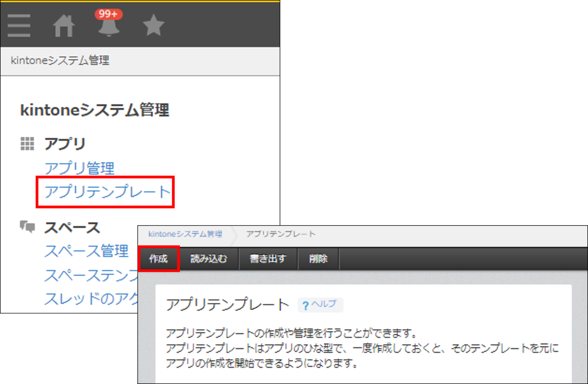Click the アプリ grid icon
Viewport: 588px width, 384px height.
(x=27, y=144)
